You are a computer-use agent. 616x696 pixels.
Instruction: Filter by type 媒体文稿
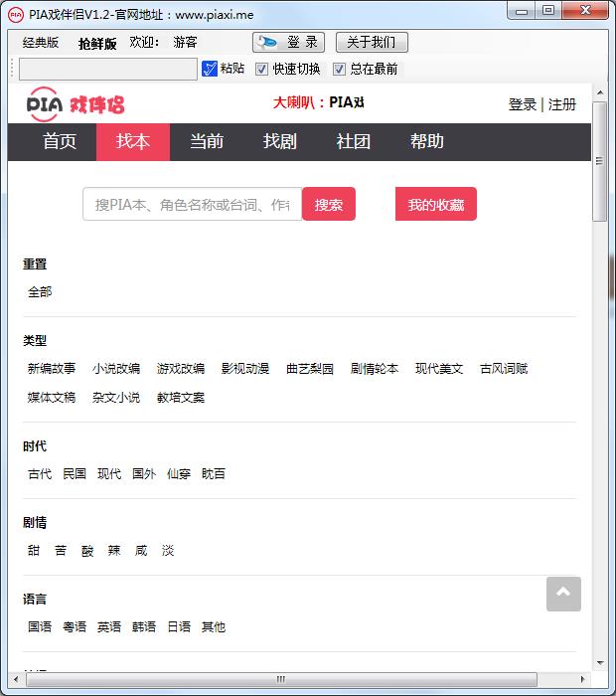(x=52, y=398)
